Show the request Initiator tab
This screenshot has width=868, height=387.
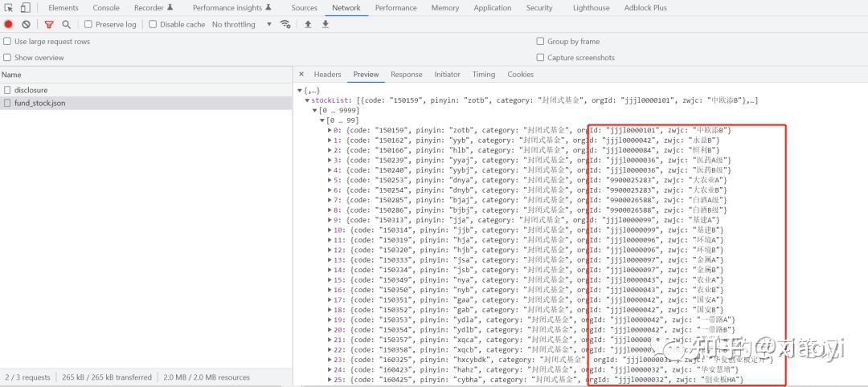pyautogui.click(x=448, y=74)
